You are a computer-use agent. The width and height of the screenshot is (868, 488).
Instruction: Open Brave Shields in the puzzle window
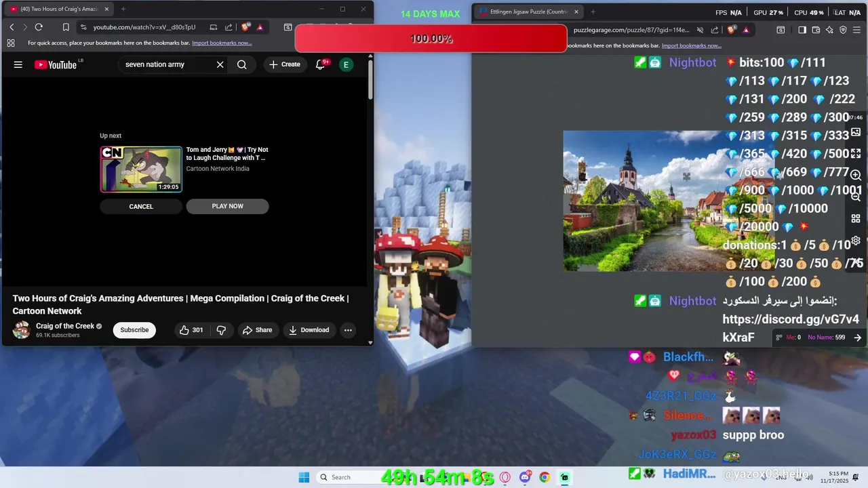[731, 30]
